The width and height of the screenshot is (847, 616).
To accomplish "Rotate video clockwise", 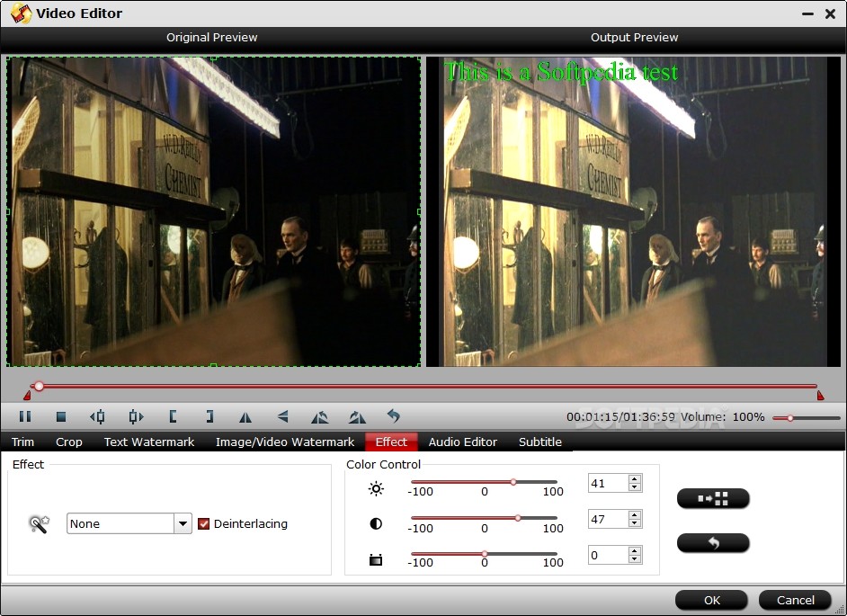I will click(x=357, y=417).
